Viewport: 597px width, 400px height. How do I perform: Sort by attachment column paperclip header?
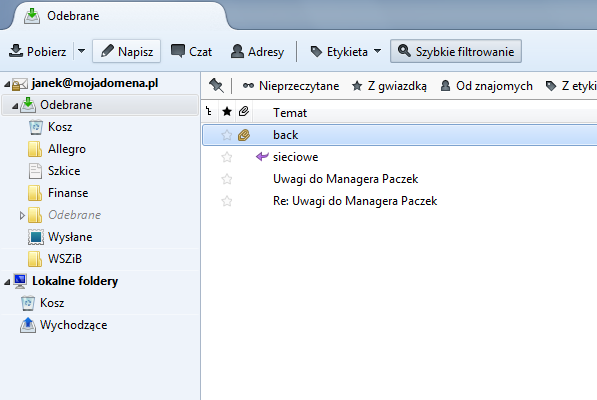244,112
